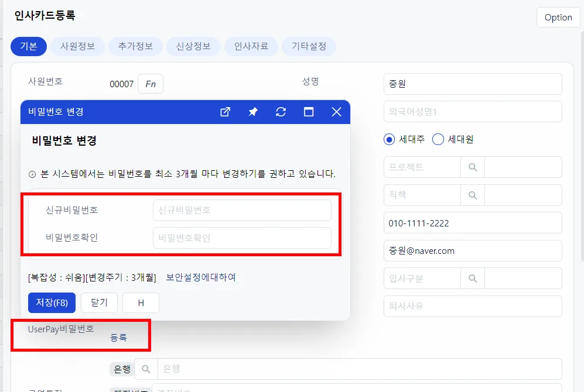The height and width of the screenshot is (392, 584).
Task: Click the 저장(F8) save button
Action: 52,302
